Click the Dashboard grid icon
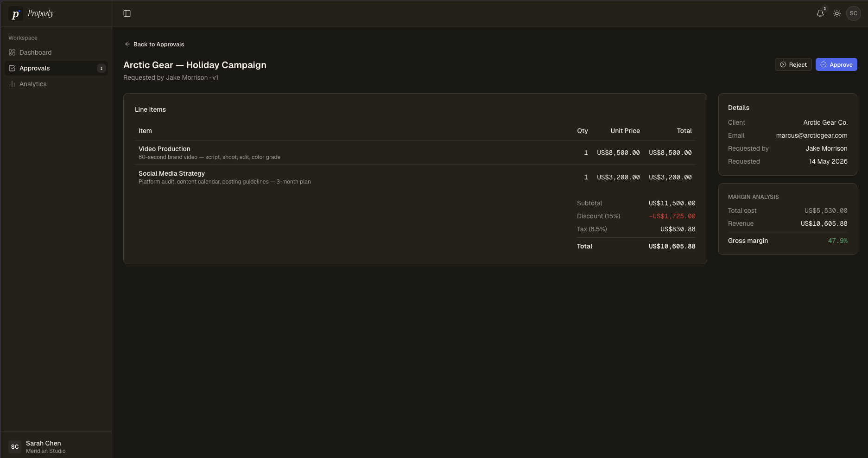Image resolution: width=868 pixels, height=458 pixels. click(x=12, y=52)
